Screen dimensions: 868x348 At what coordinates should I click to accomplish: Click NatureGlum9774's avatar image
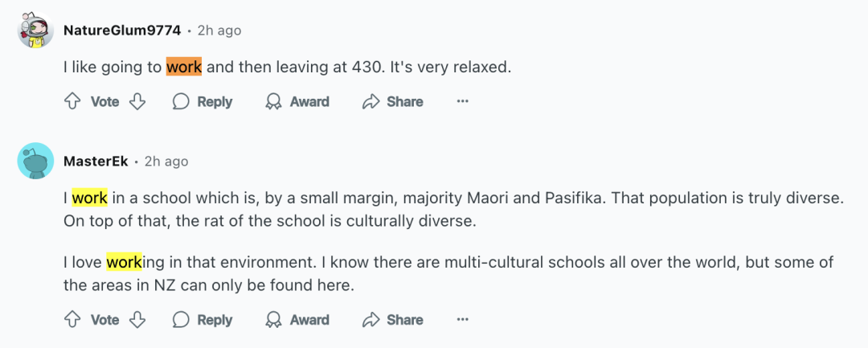[35, 31]
